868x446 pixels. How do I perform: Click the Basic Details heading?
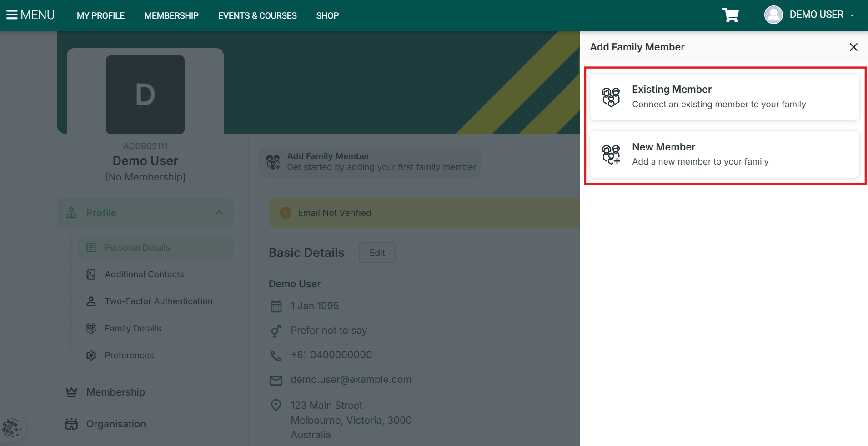pos(306,252)
